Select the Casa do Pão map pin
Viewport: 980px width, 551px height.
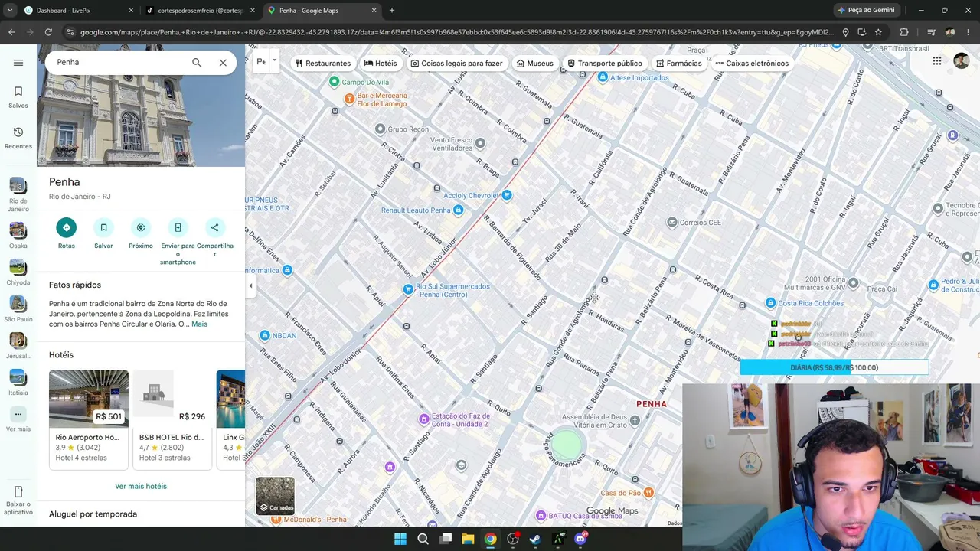pyautogui.click(x=648, y=493)
